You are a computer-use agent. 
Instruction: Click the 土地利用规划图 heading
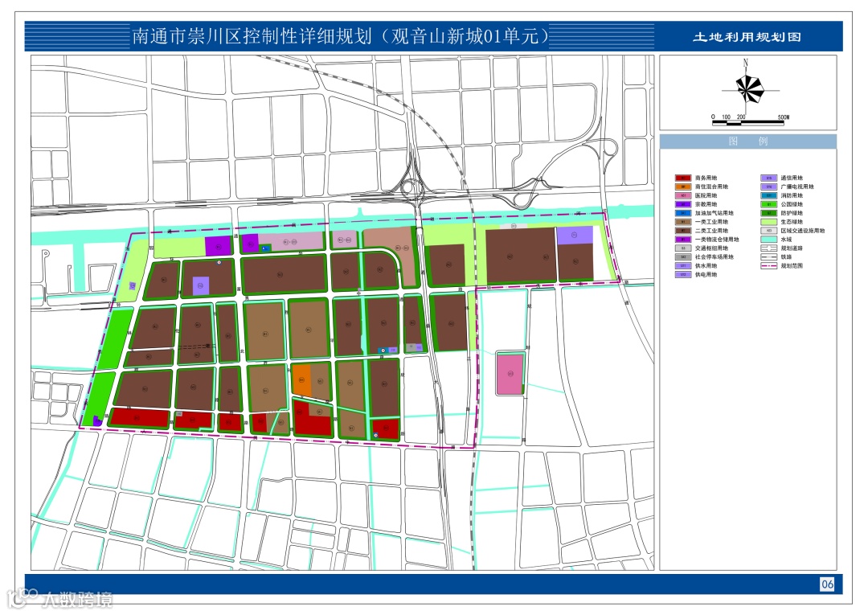[747, 37]
